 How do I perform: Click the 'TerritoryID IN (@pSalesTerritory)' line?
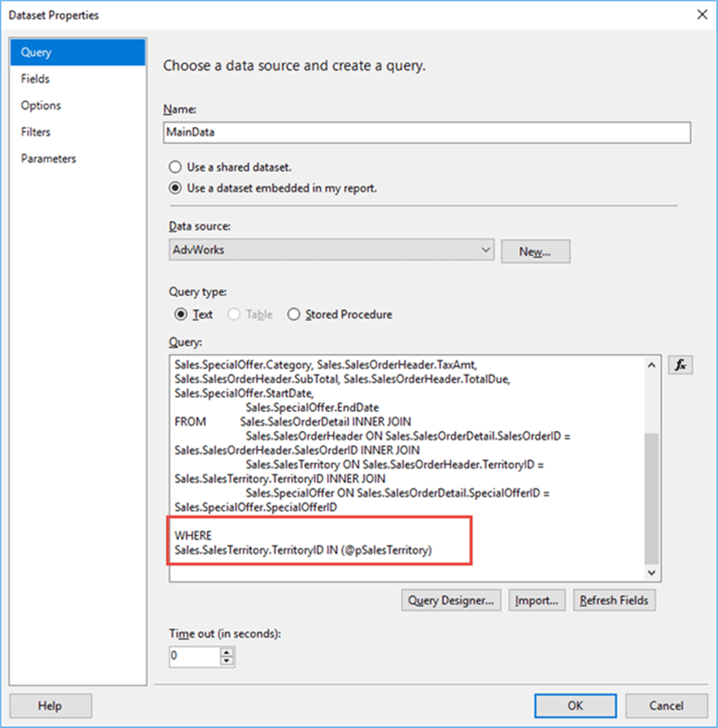(303, 550)
